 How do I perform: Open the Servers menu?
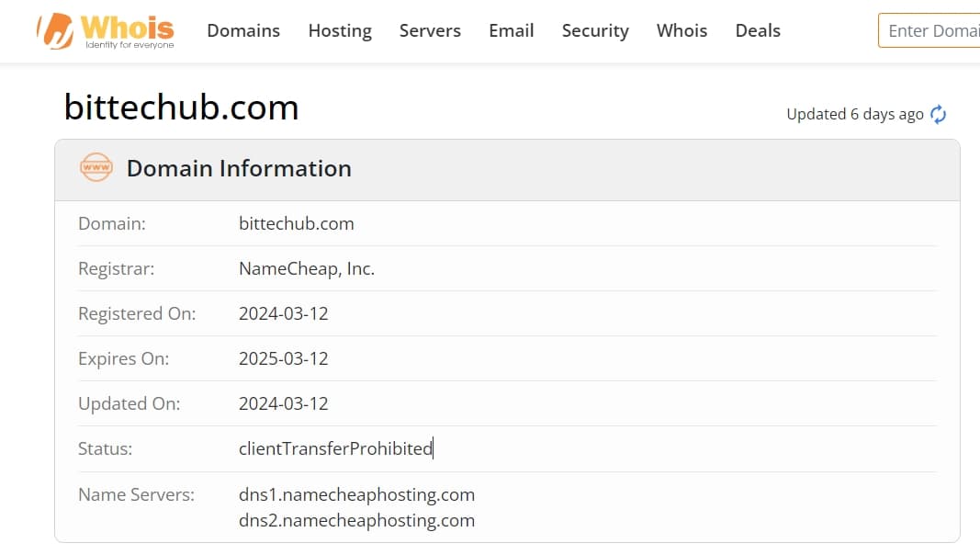pos(430,30)
